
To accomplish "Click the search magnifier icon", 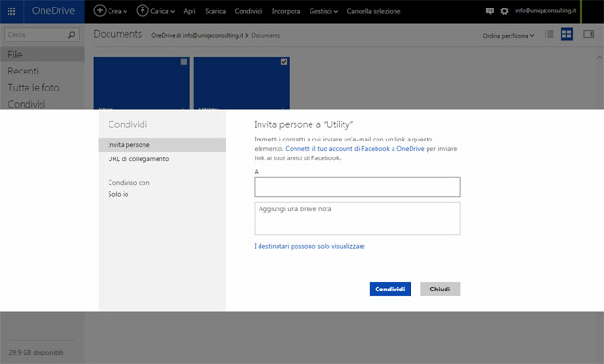I will tap(72, 35).
